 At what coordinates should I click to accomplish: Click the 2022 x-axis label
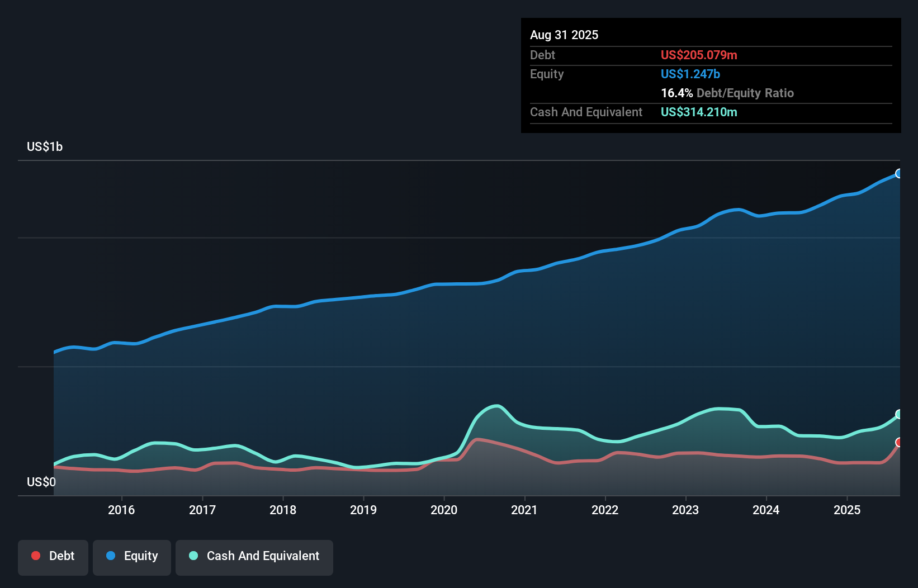pos(605,510)
